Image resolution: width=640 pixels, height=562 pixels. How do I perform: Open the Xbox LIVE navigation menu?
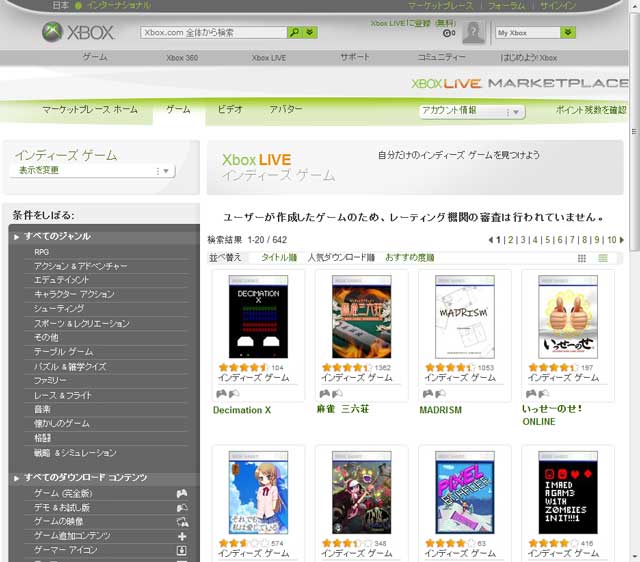tap(269, 58)
